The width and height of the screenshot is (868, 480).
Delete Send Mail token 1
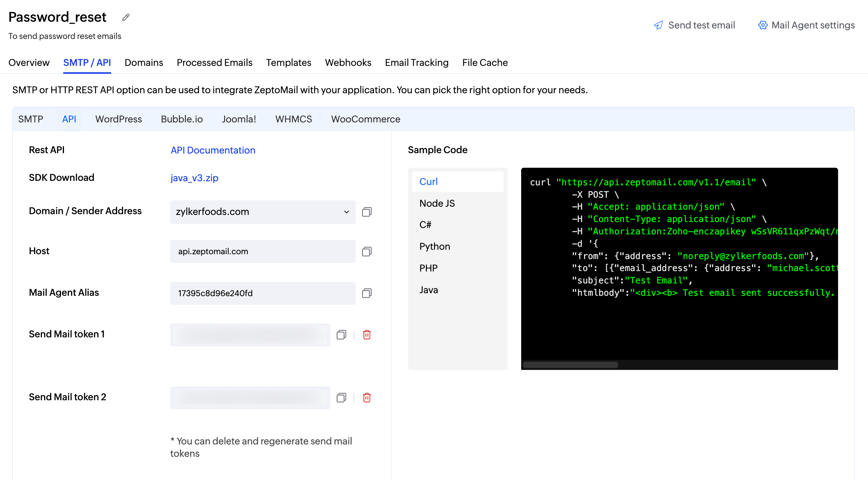(x=367, y=335)
